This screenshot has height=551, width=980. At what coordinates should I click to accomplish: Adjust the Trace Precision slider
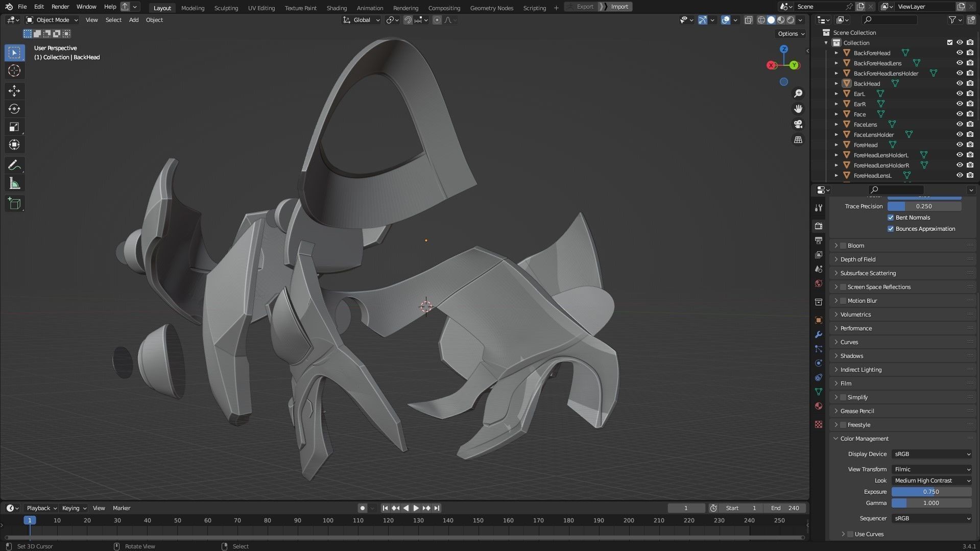pos(924,206)
